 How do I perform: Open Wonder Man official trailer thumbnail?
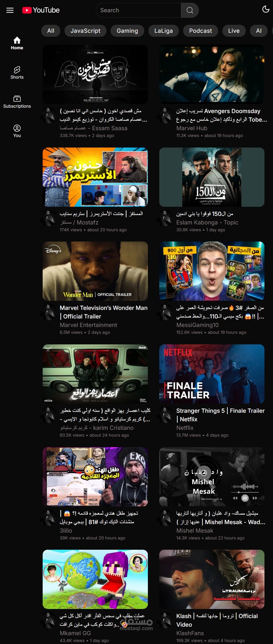[x=95, y=271]
